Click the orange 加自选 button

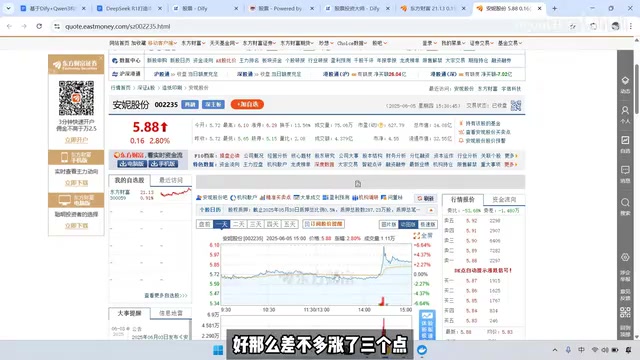click(247, 104)
